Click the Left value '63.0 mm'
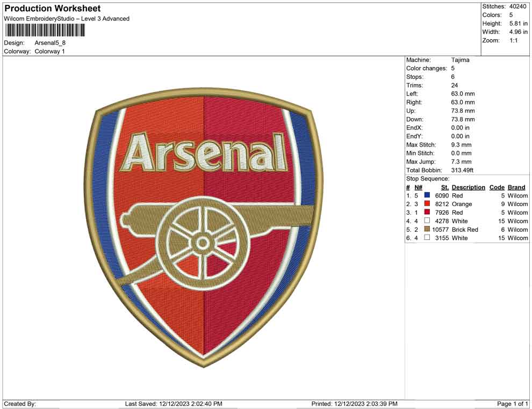Screen dimensions: 532x409 click(x=463, y=94)
